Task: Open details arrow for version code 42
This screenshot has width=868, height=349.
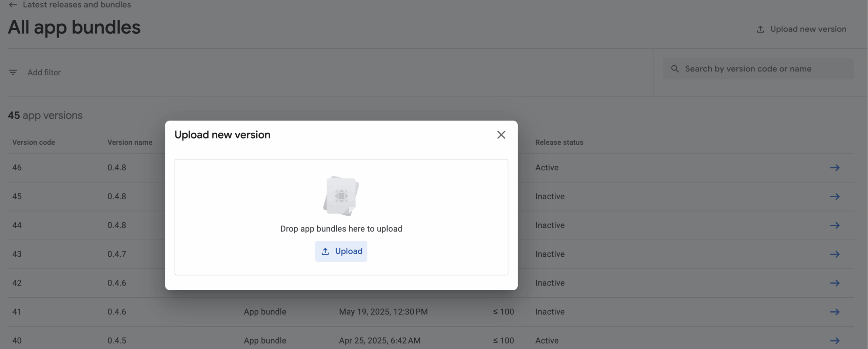Action: (x=835, y=283)
